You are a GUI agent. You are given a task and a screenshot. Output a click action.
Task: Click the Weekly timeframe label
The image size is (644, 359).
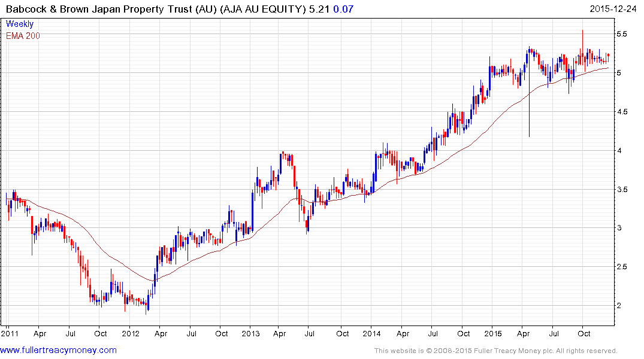click(x=20, y=24)
